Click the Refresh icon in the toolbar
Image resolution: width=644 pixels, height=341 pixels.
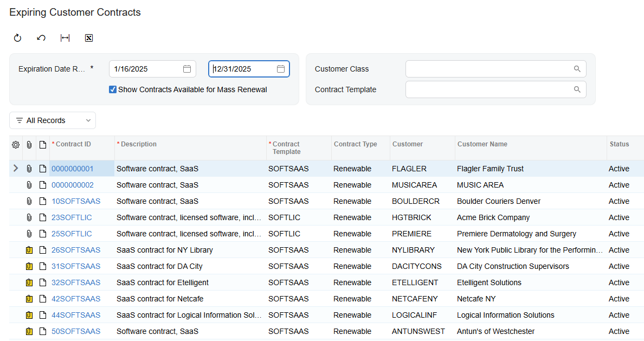point(17,38)
